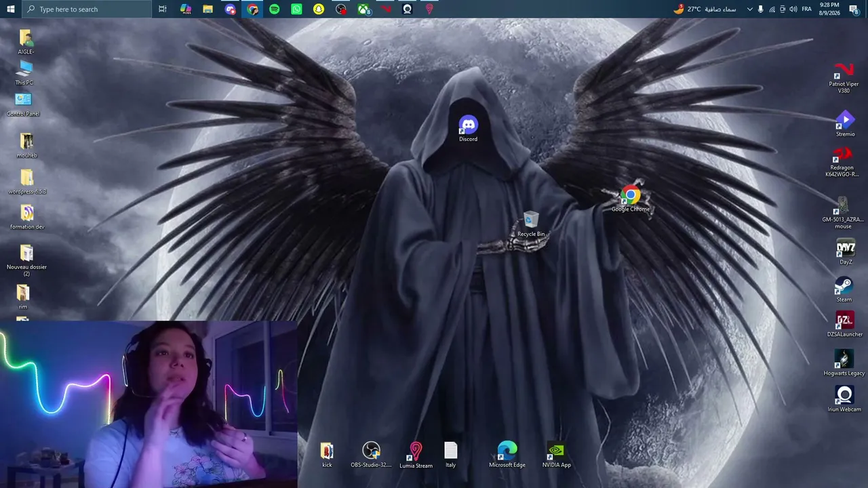The image size is (868, 488).
Task: Open Xbox app from the taskbar
Action: click(363, 9)
